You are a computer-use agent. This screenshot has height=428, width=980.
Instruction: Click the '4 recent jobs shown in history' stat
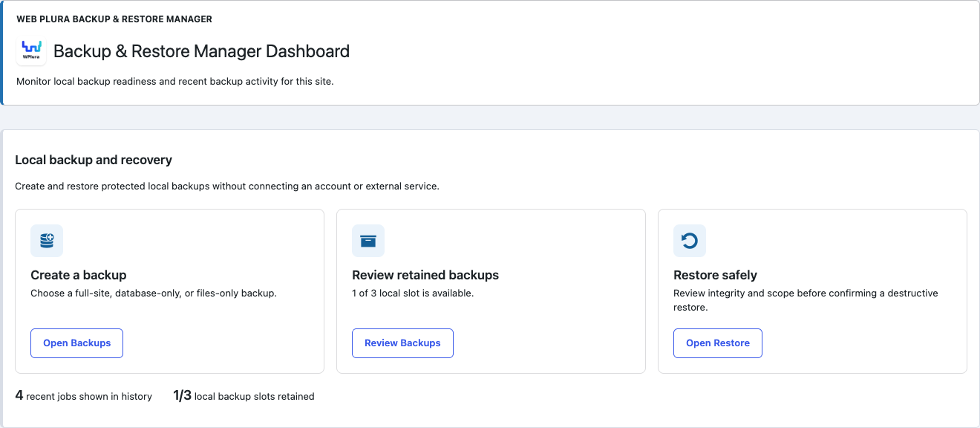84,396
